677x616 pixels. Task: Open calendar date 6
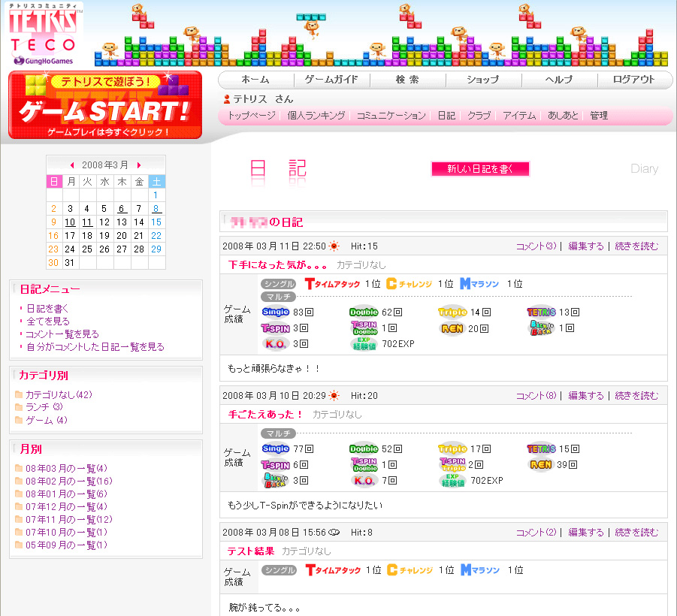[122, 209]
